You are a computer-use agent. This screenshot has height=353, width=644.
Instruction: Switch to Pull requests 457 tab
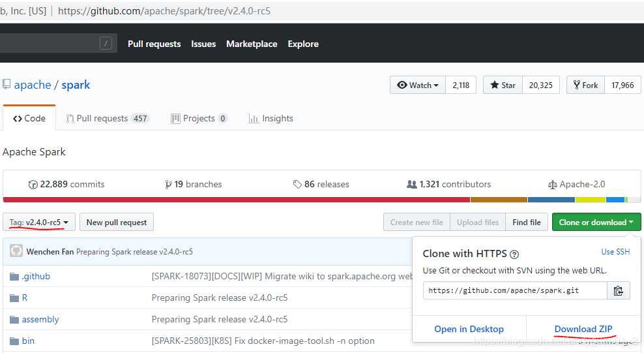[x=107, y=118]
